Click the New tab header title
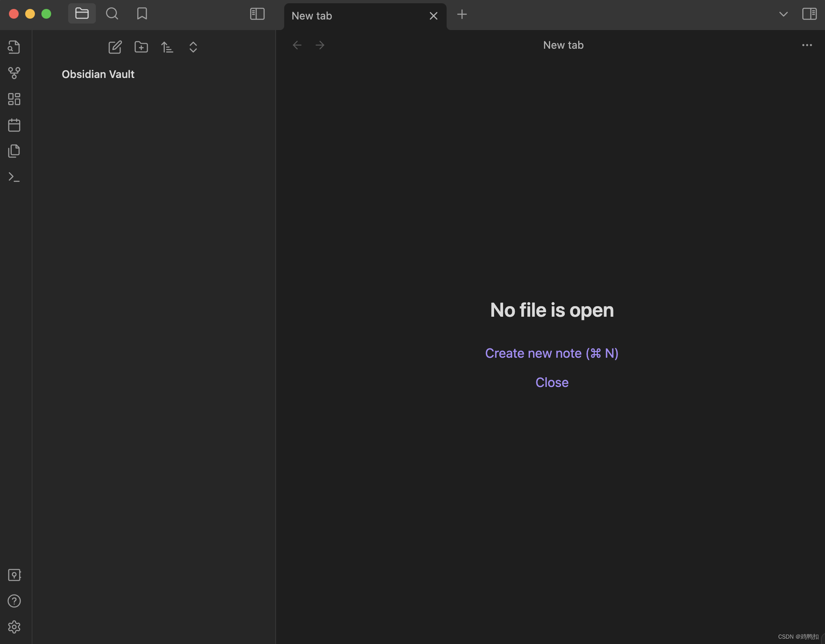This screenshot has width=825, height=644. [564, 45]
